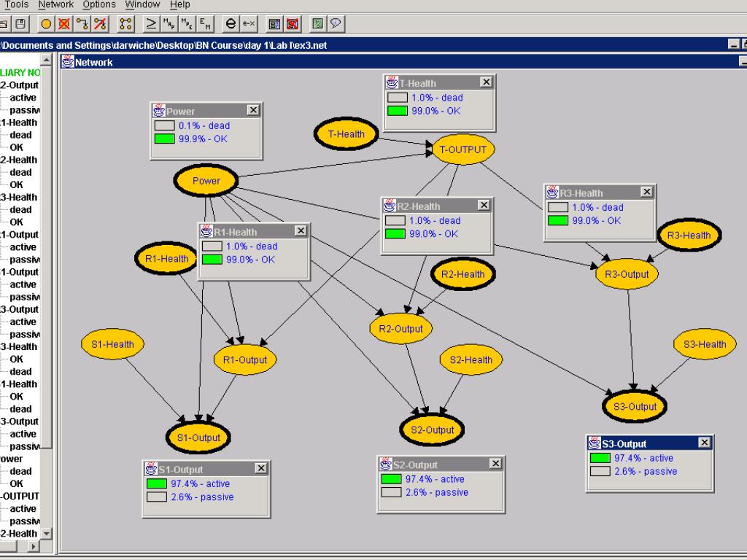
Task: Click '2.6% - passive' in S2-Output monitor
Action: point(436,492)
